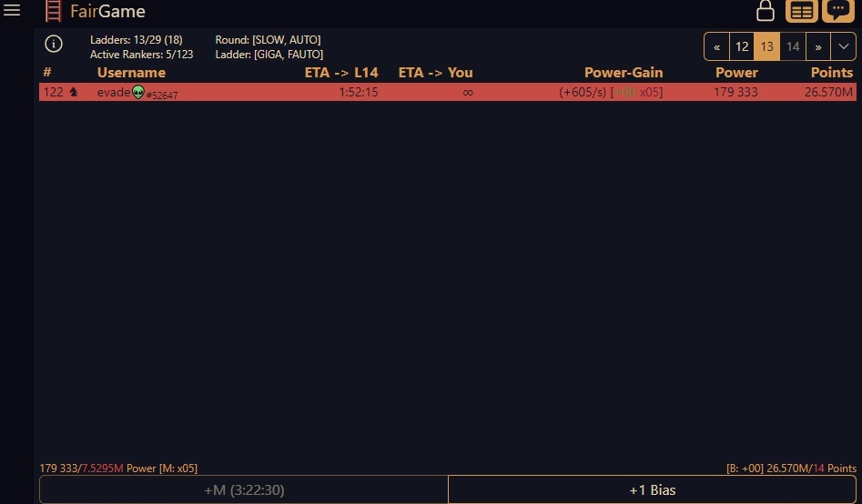The height and width of the screenshot is (504, 862).
Task: Click the Power-Gain column header
Action: point(623,73)
